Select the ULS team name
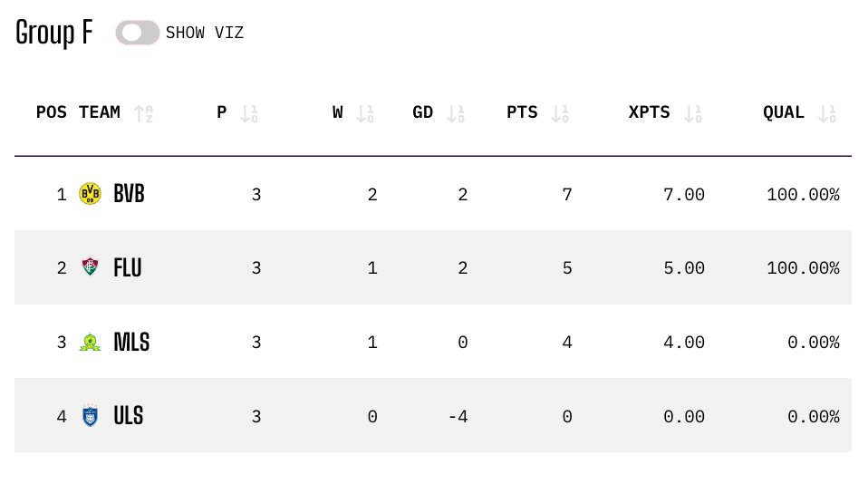This screenshot has height=484, width=868. (129, 417)
